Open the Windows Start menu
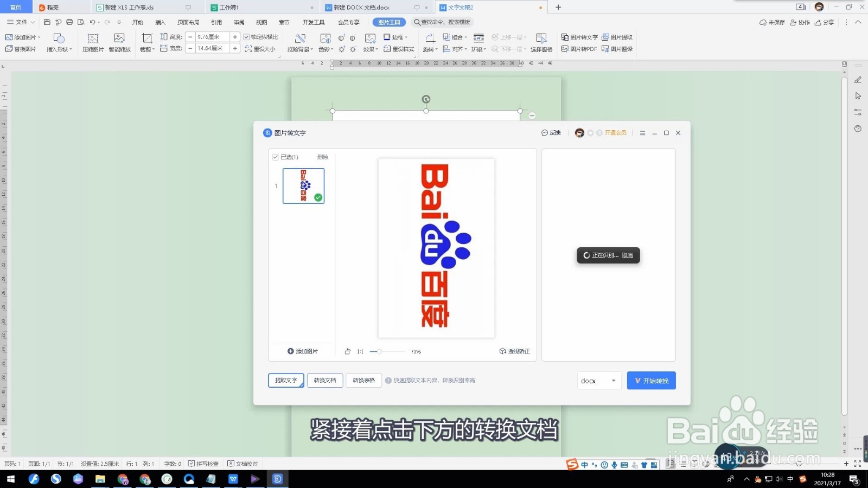The image size is (868, 488). tap(11, 479)
